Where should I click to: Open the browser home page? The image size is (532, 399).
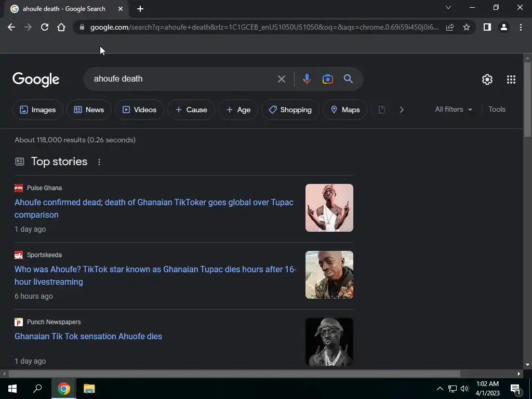(61, 27)
